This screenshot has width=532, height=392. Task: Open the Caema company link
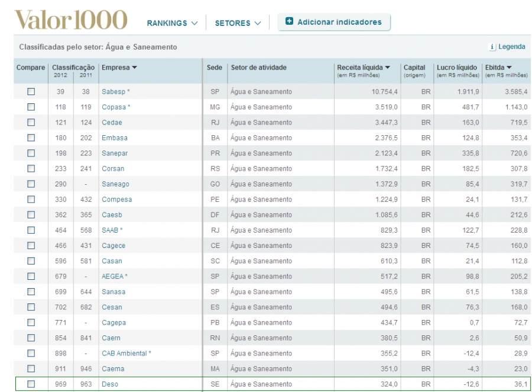click(x=113, y=368)
